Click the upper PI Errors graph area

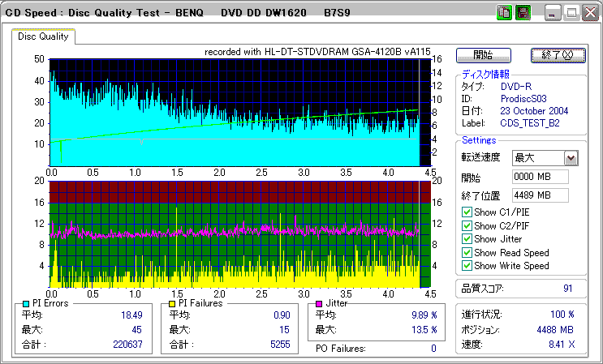click(x=235, y=112)
